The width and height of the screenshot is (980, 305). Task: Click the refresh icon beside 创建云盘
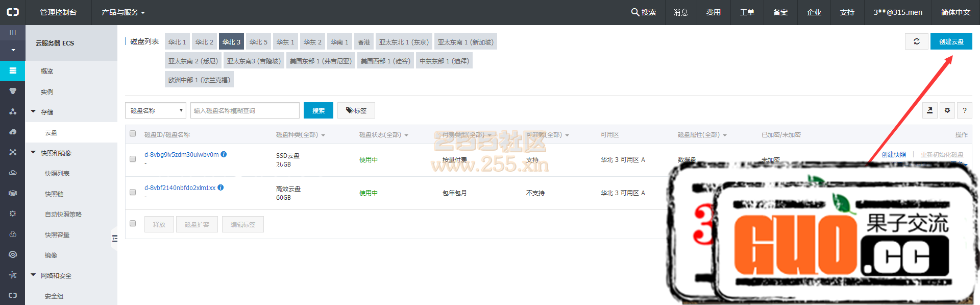tap(916, 41)
